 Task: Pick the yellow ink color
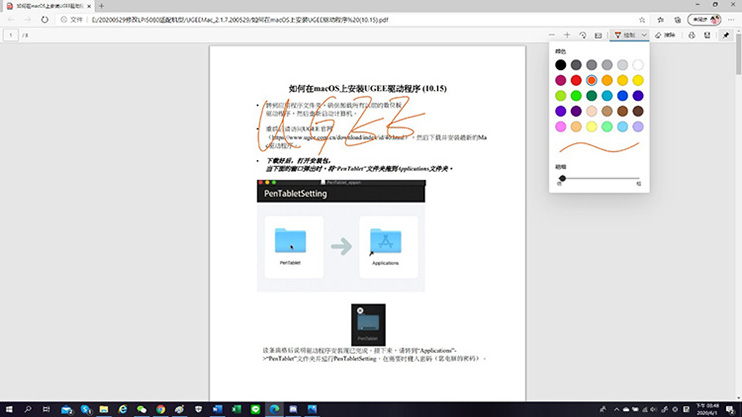638,80
